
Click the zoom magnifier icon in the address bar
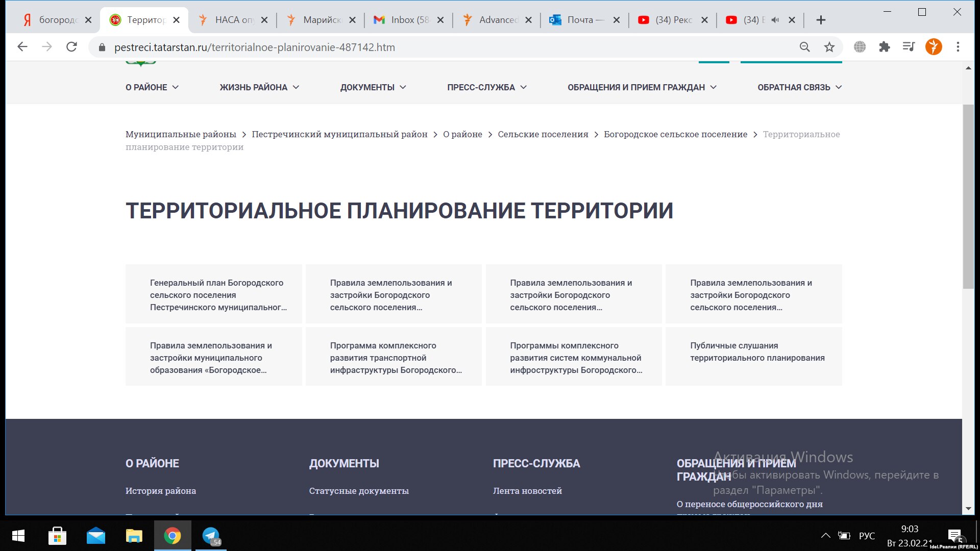click(x=805, y=47)
